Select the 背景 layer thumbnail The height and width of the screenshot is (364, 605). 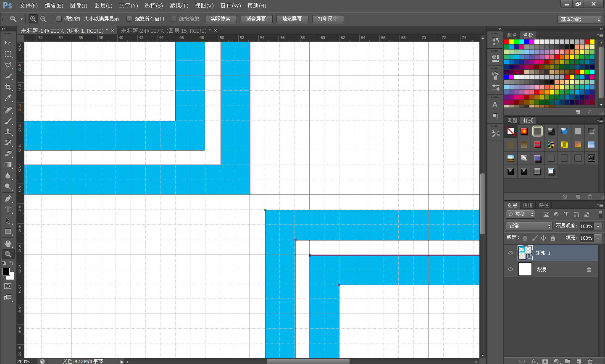525,269
